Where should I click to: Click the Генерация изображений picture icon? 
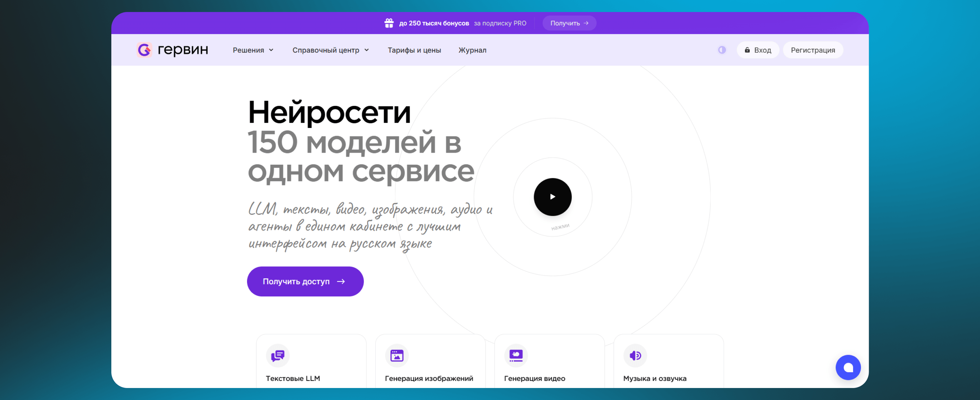pyautogui.click(x=397, y=355)
